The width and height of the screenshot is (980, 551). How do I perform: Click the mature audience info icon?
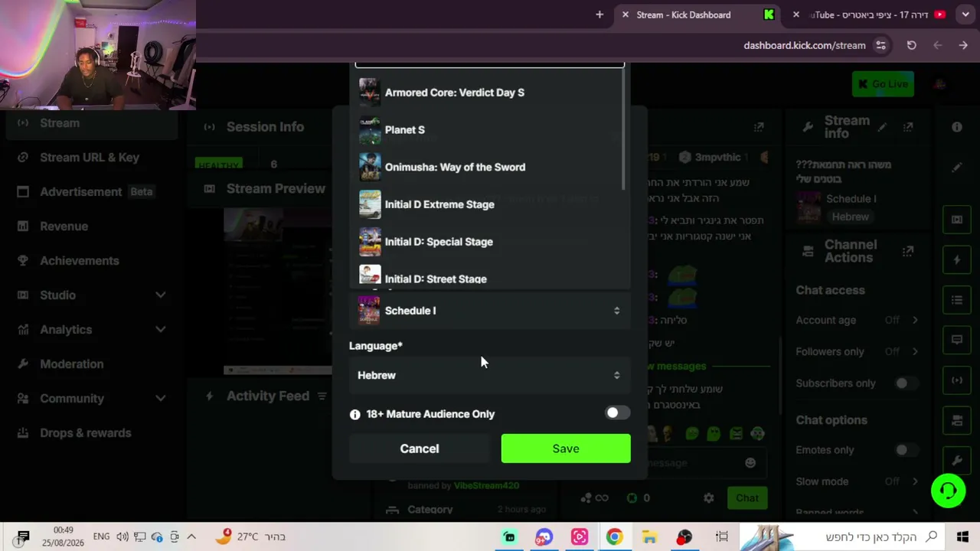point(354,414)
